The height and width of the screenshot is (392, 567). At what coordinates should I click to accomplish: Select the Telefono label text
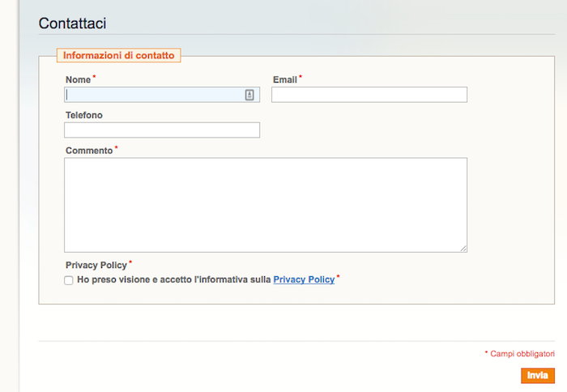click(84, 115)
